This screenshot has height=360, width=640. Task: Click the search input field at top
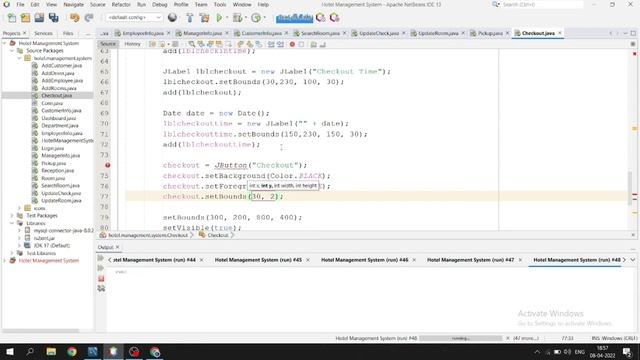click(x=542, y=4)
